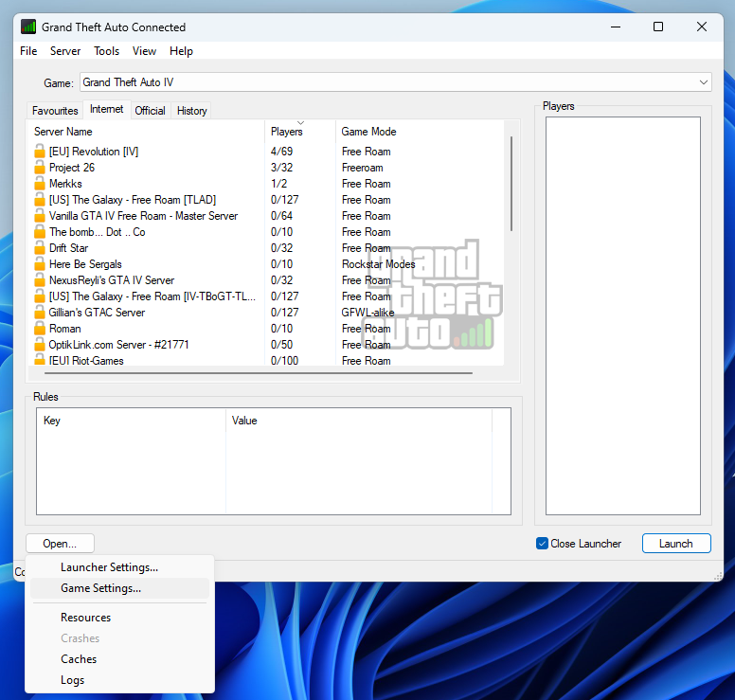Click lock icon beside Roman server
This screenshot has height=700, width=735.
tap(40, 328)
